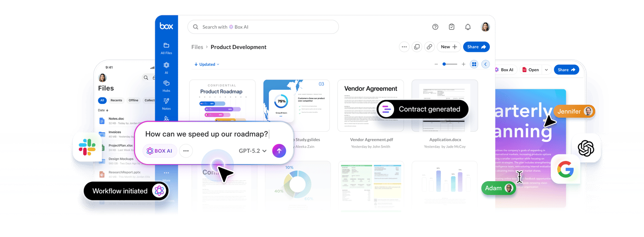Screen dimensions: 644x237
Task: Select the All filter on mobile Files
Action: [102, 100]
